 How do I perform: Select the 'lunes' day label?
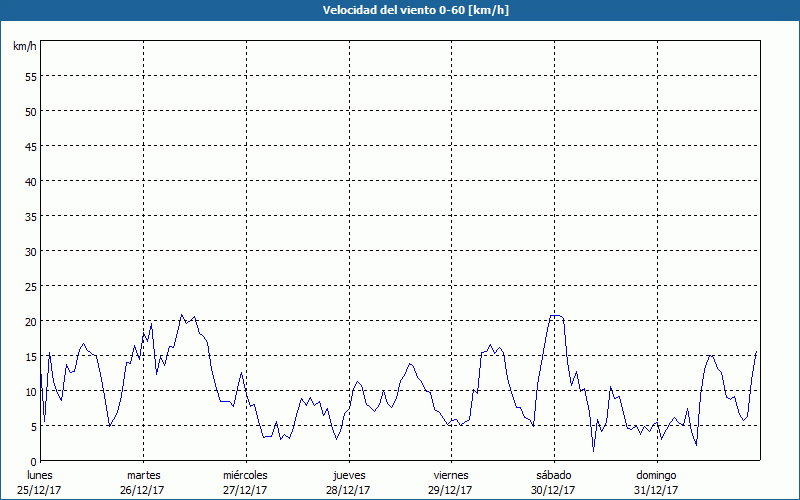[40, 475]
